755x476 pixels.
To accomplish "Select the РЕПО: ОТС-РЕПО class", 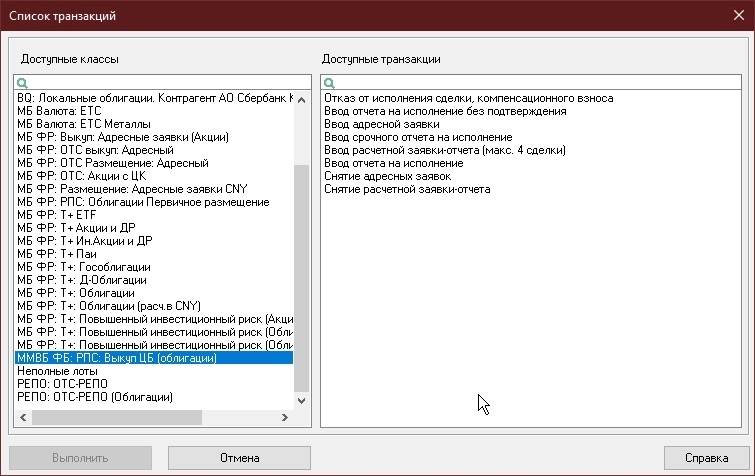I will tap(154, 384).
